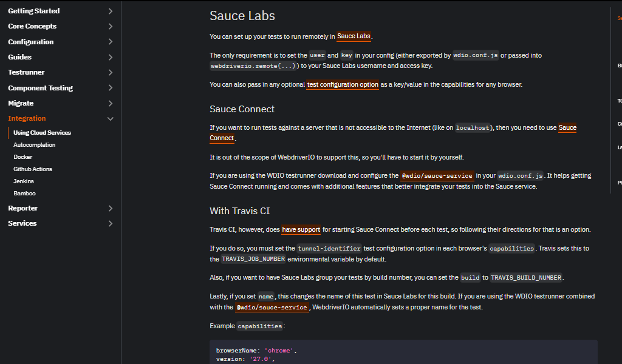
Task: Open Configuration in sidebar
Action: (x=30, y=42)
